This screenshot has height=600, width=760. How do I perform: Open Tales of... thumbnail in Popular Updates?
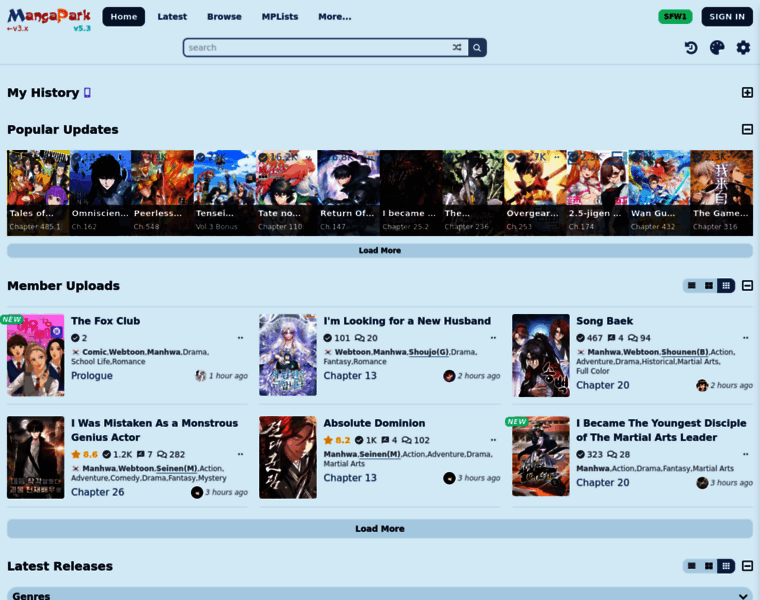[x=38, y=193]
